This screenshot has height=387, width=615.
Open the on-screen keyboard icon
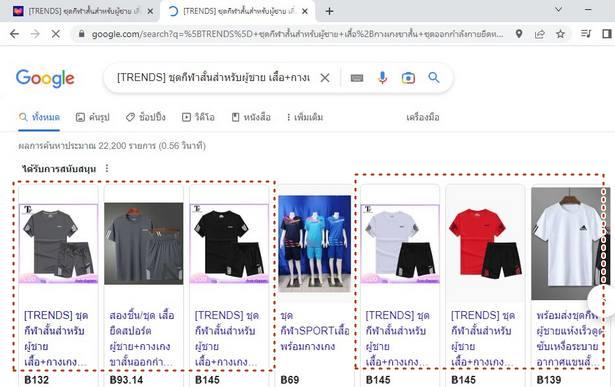(357, 78)
